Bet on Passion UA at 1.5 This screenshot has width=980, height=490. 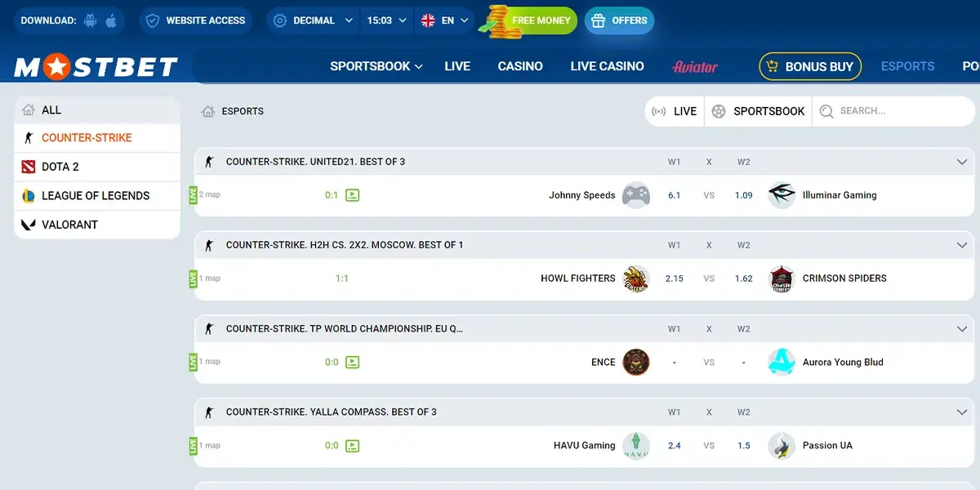point(743,446)
